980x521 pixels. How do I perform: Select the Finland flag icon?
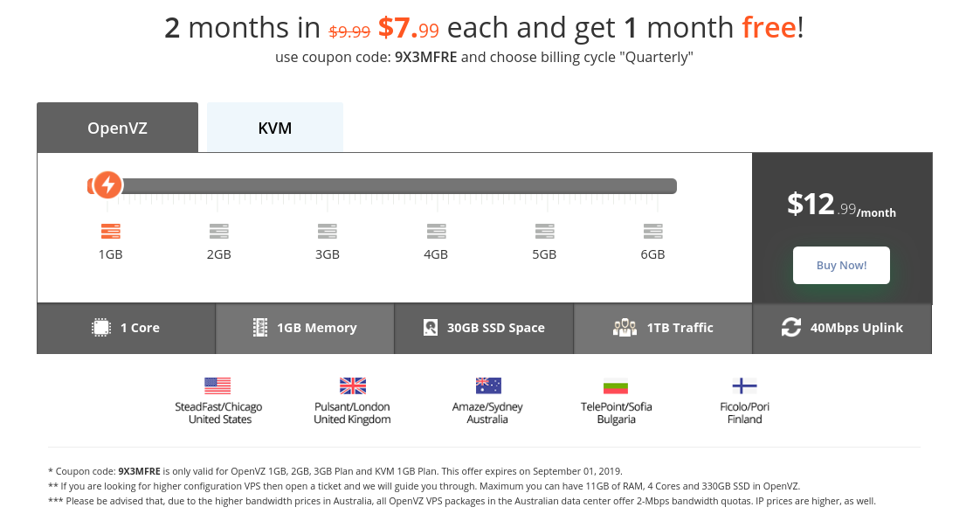pos(744,386)
